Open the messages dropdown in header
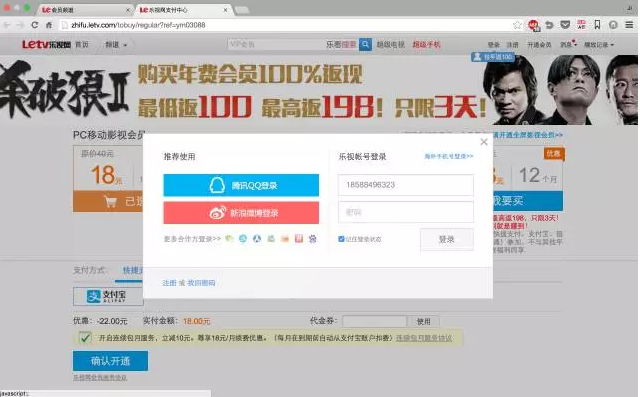 point(568,44)
